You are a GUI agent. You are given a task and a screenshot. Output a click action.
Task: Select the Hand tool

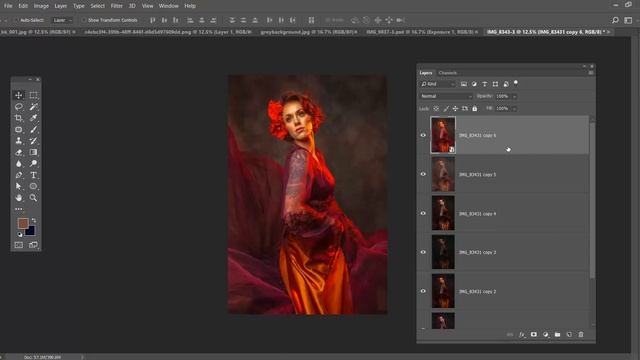[x=18, y=198]
